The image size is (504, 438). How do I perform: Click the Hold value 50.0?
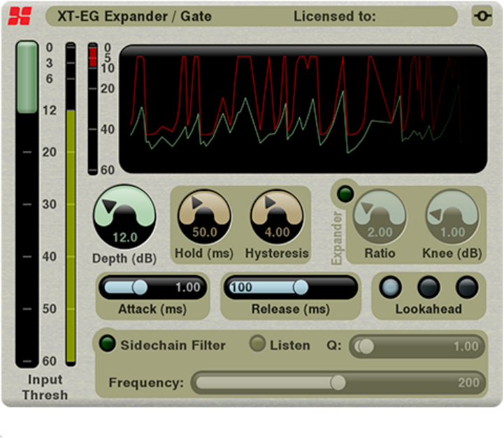pyautogui.click(x=205, y=232)
